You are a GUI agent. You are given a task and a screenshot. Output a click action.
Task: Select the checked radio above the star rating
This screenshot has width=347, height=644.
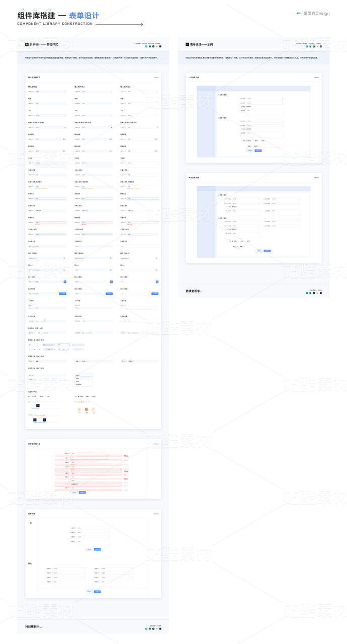click(78, 397)
